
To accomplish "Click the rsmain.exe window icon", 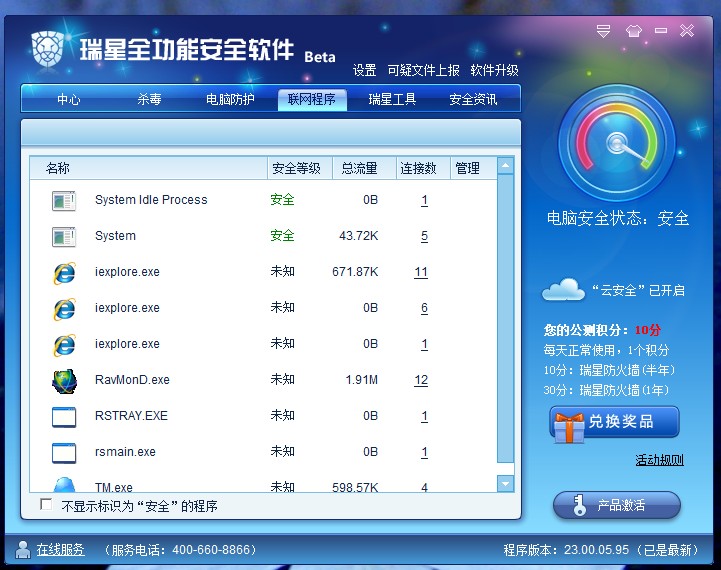I will click(x=64, y=453).
